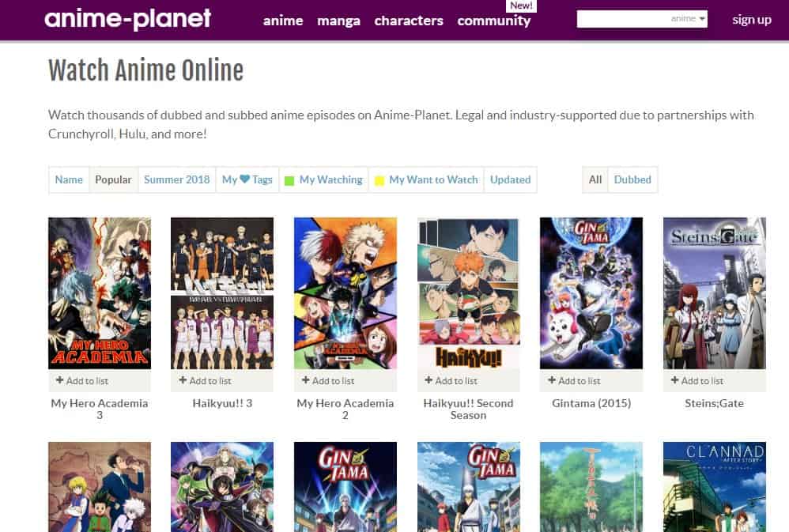Sort list by Name tab
The width and height of the screenshot is (789, 532).
[x=69, y=179]
